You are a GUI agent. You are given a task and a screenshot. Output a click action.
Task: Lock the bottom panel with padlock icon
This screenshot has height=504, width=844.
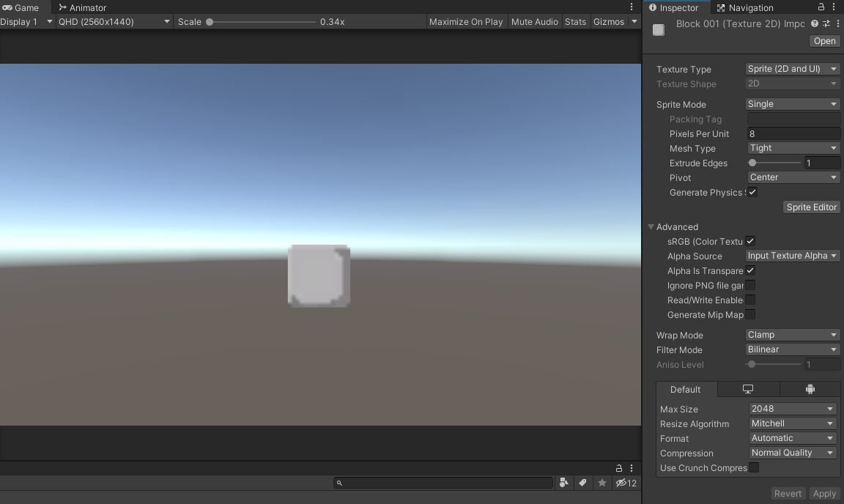point(619,468)
